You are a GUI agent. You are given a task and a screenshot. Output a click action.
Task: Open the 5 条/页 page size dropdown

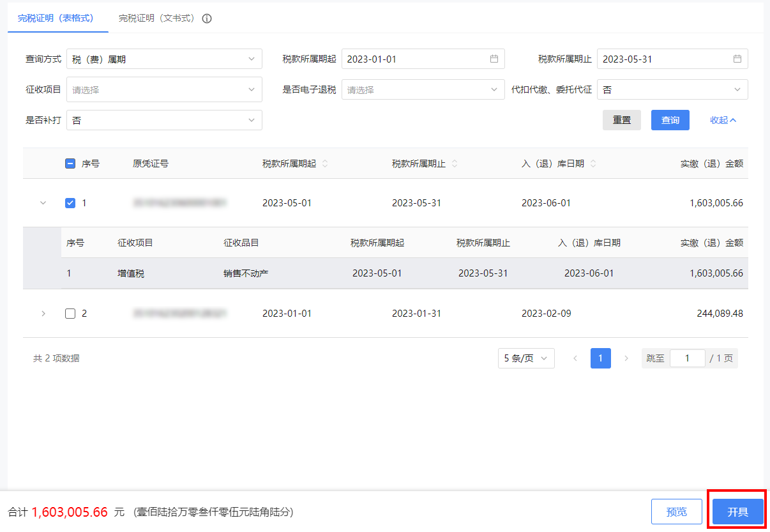pos(525,358)
